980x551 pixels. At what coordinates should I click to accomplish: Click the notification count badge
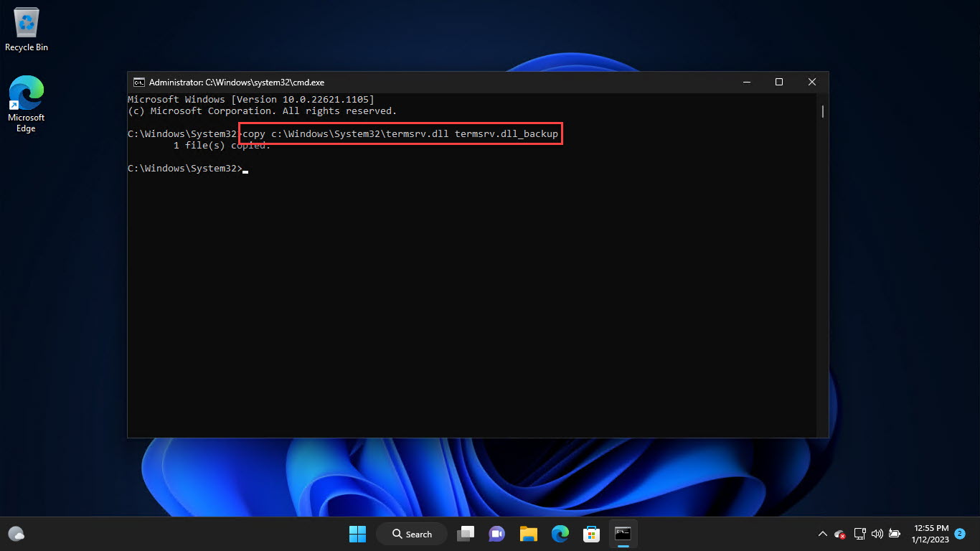(960, 534)
